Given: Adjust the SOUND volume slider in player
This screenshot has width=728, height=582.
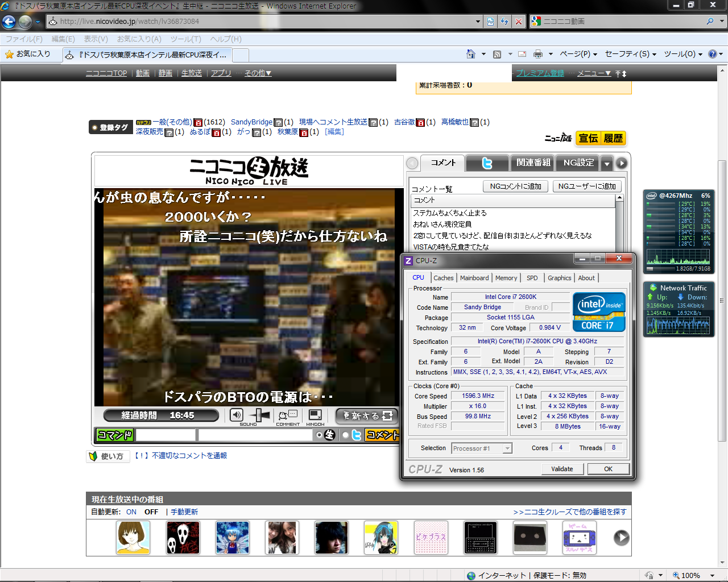Looking at the screenshot, I should (260, 415).
